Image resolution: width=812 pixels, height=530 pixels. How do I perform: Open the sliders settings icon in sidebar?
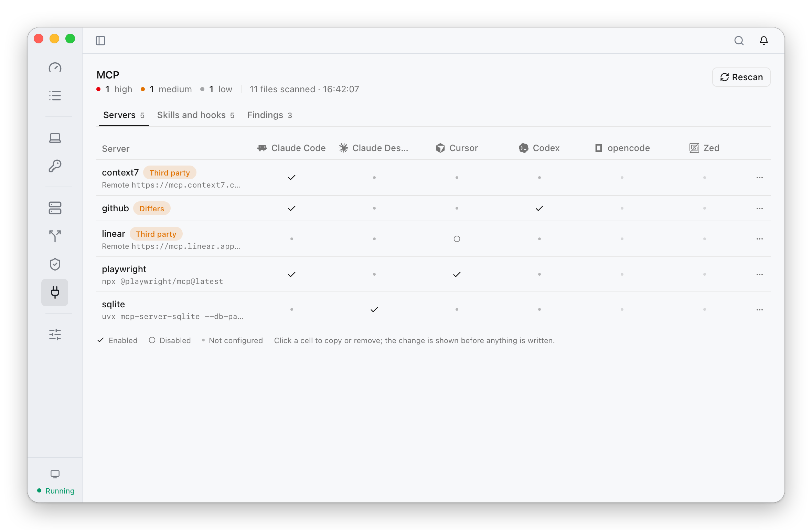click(55, 335)
